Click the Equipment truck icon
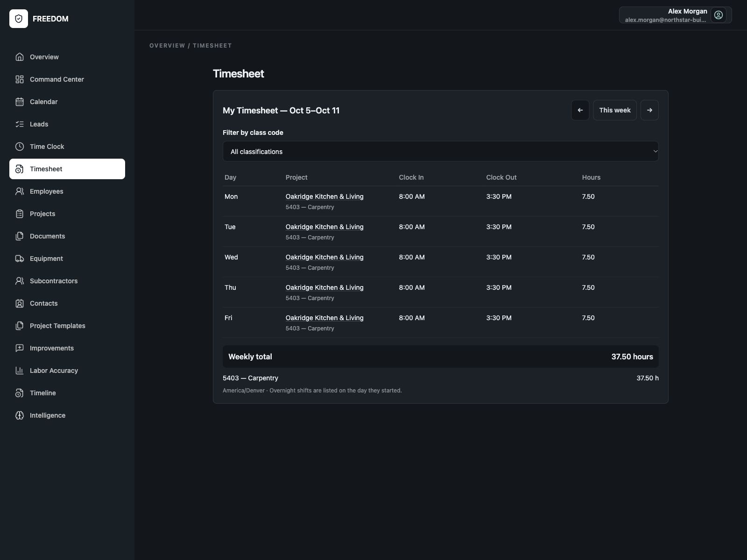The width and height of the screenshot is (747, 560). [20, 259]
